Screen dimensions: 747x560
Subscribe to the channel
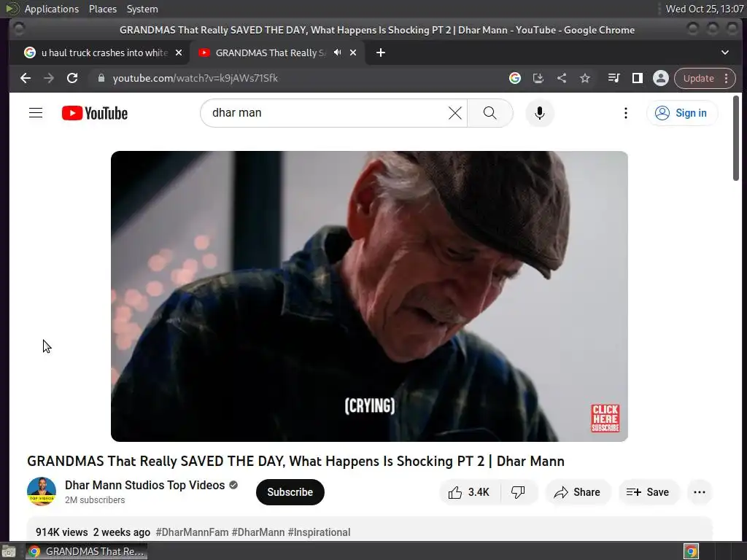[290, 492]
